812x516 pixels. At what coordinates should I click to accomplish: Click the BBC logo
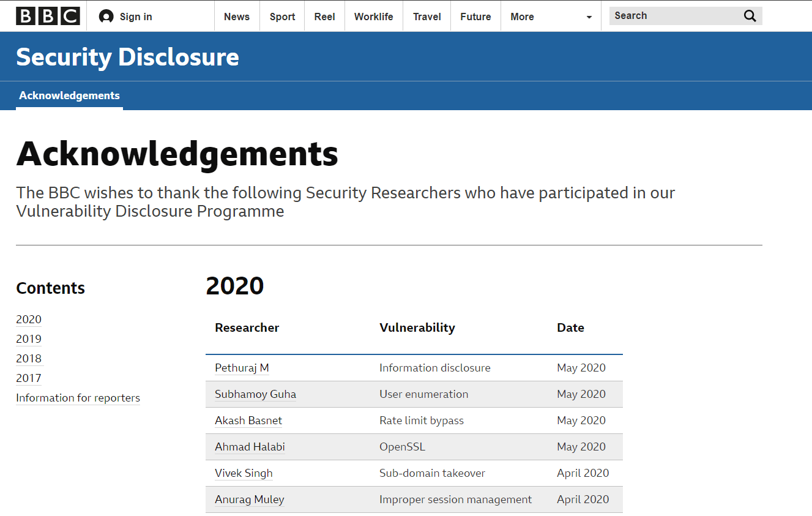coord(48,16)
